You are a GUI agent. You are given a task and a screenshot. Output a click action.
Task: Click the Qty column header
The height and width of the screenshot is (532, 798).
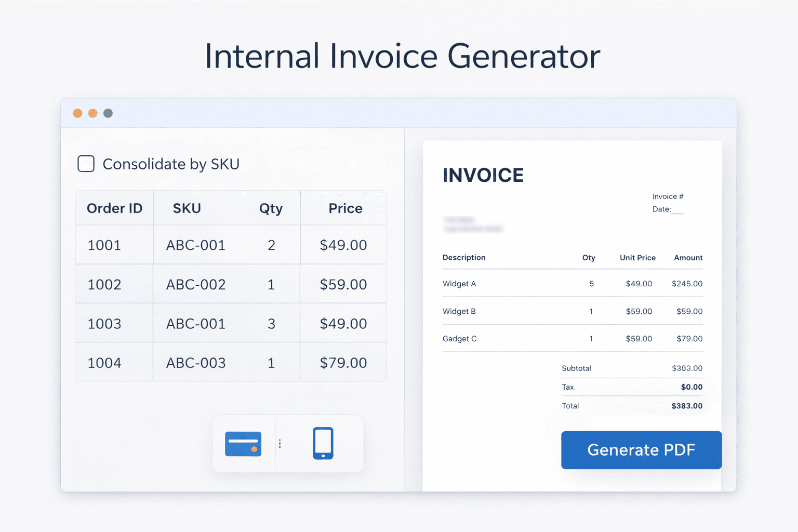coord(271,208)
